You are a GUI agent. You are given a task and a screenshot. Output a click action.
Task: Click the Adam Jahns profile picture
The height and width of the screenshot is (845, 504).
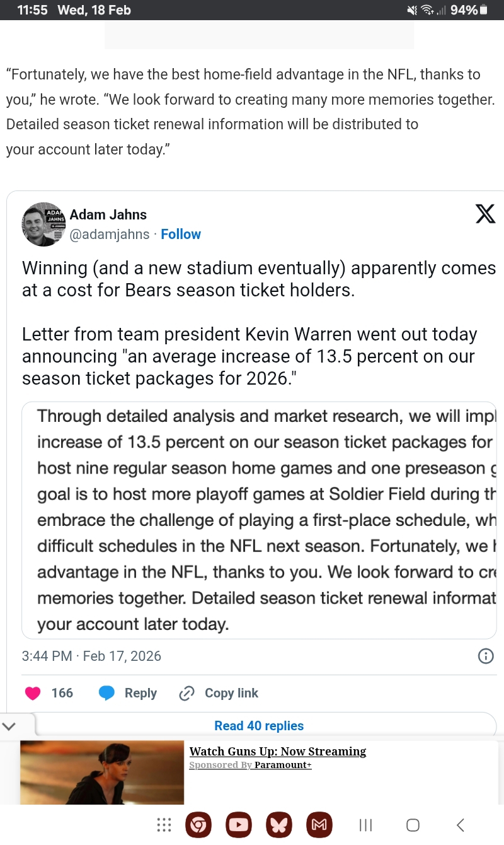click(43, 224)
